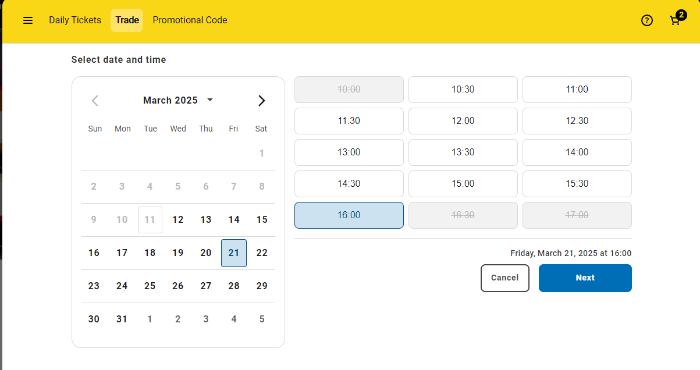700x370 pixels.
Task: Pick March 31 on the calendar
Action: pos(122,319)
